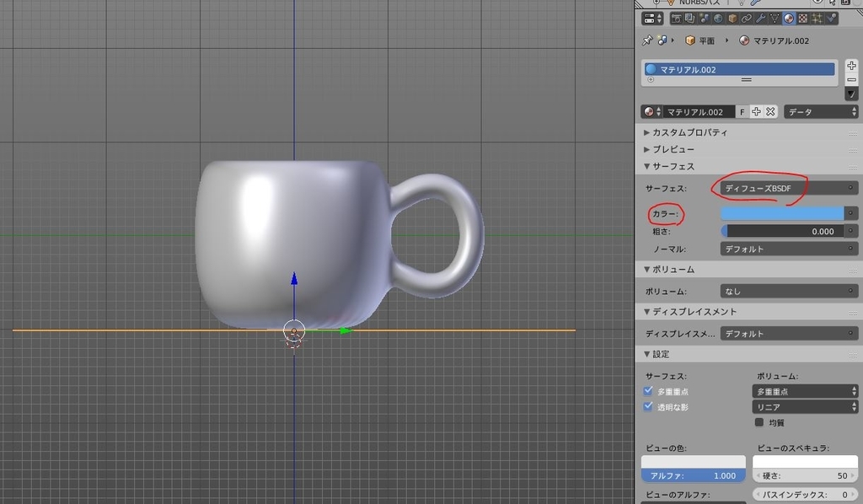Click the パスインデックス value field
Screen dimensions: 863x504
point(805,495)
